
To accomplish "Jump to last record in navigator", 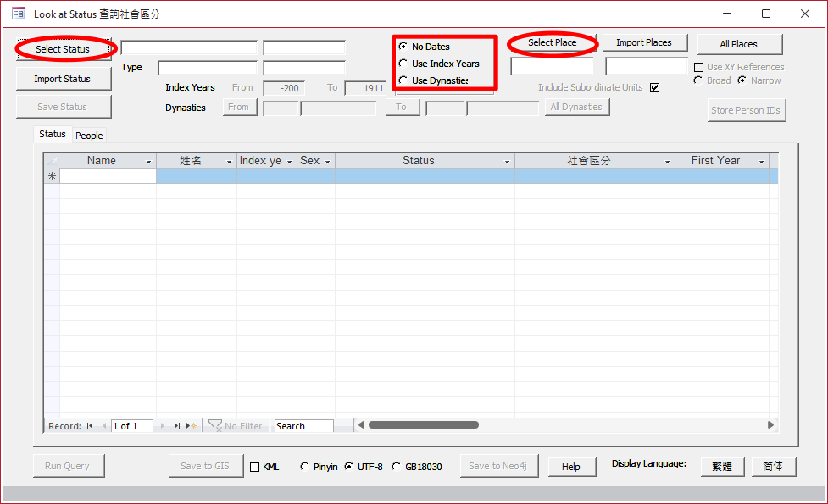I will tap(177, 426).
